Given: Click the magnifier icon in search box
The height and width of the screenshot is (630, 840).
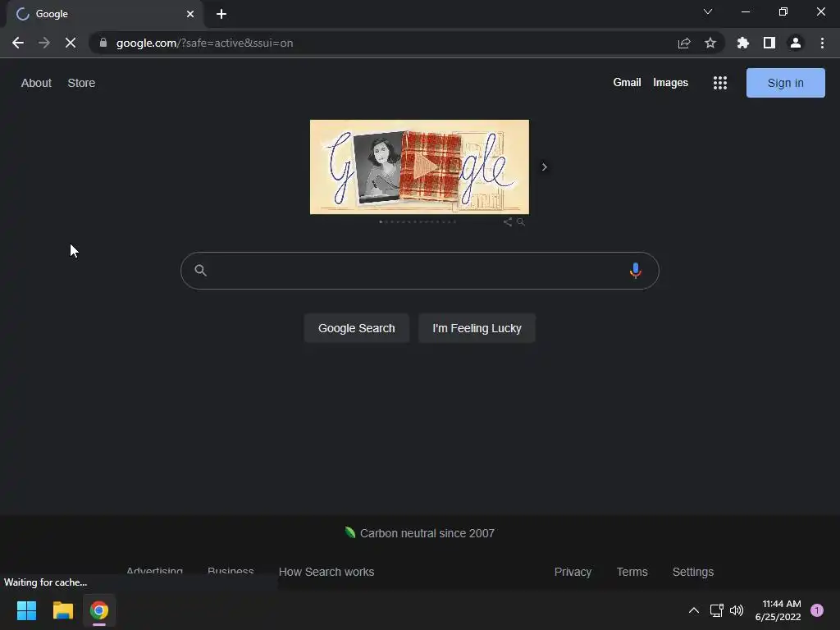Looking at the screenshot, I should click(200, 271).
